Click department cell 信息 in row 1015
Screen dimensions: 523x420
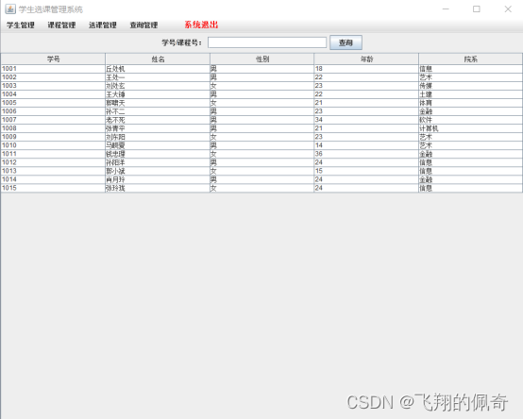pyautogui.click(x=470, y=188)
